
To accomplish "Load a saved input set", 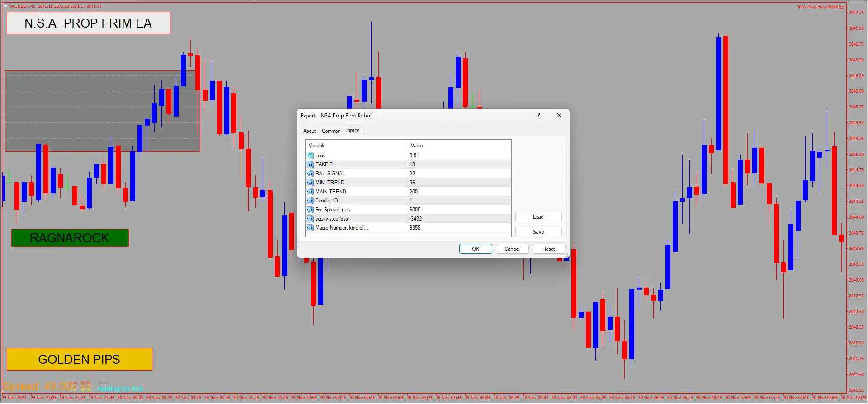I will [x=538, y=217].
